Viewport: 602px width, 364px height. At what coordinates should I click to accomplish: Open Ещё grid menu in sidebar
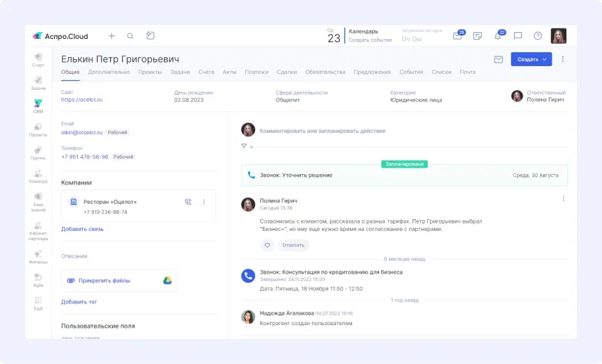38,303
